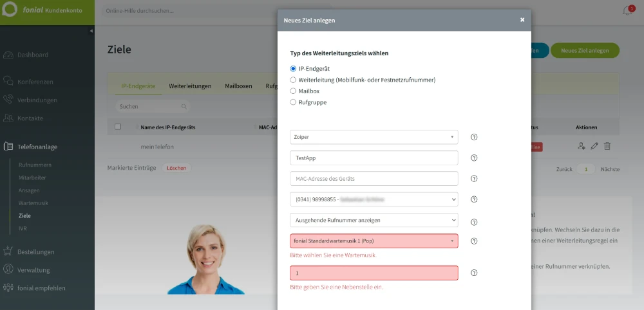Click the MAC-Adresse des Geräts field
Screen dimensions: 644x310
(374, 178)
